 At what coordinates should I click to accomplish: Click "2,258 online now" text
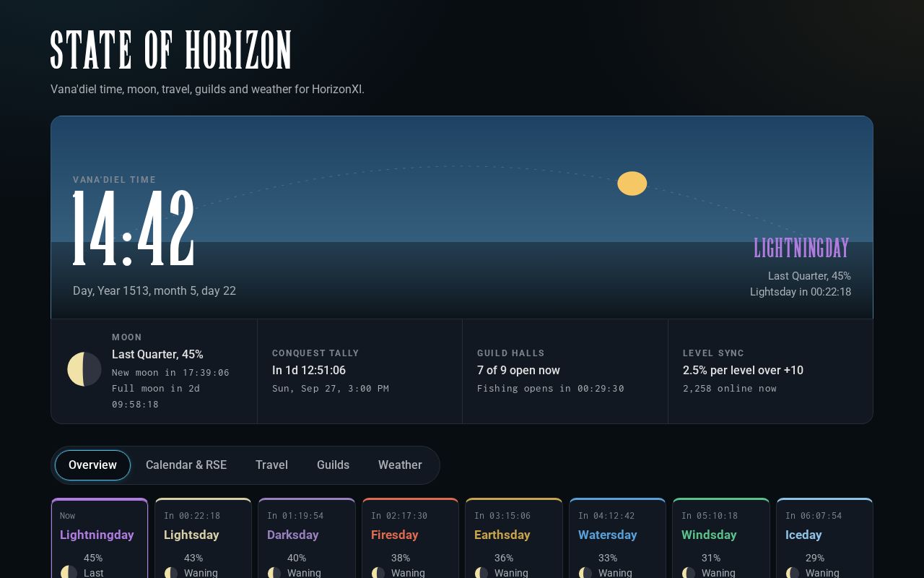coord(730,389)
